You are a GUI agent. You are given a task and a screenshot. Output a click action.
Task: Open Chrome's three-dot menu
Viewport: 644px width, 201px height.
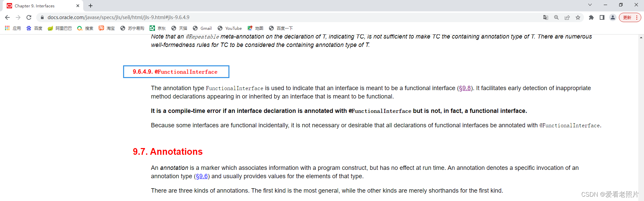point(637,17)
